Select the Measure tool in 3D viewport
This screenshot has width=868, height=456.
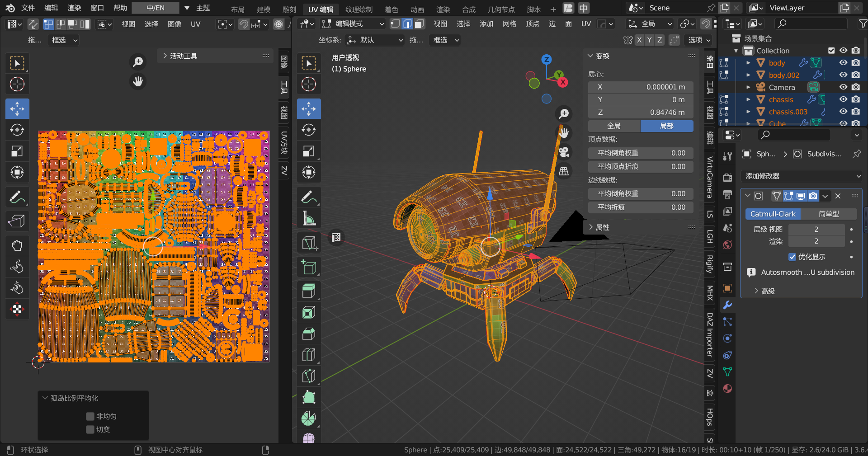(309, 219)
